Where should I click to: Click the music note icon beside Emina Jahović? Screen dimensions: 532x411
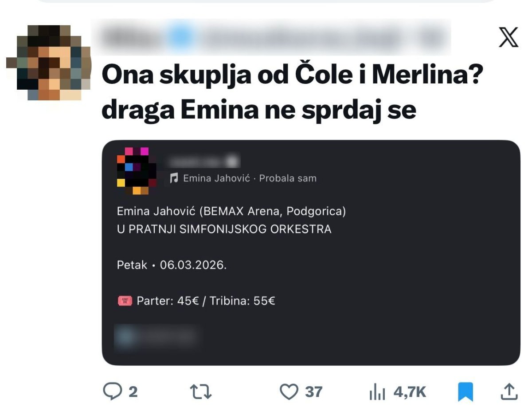[174, 178]
